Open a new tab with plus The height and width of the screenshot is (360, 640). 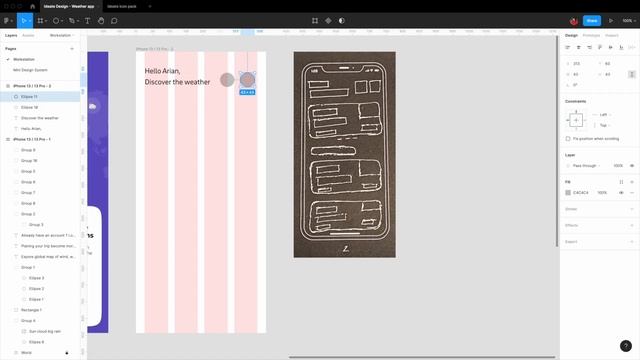[150, 7]
